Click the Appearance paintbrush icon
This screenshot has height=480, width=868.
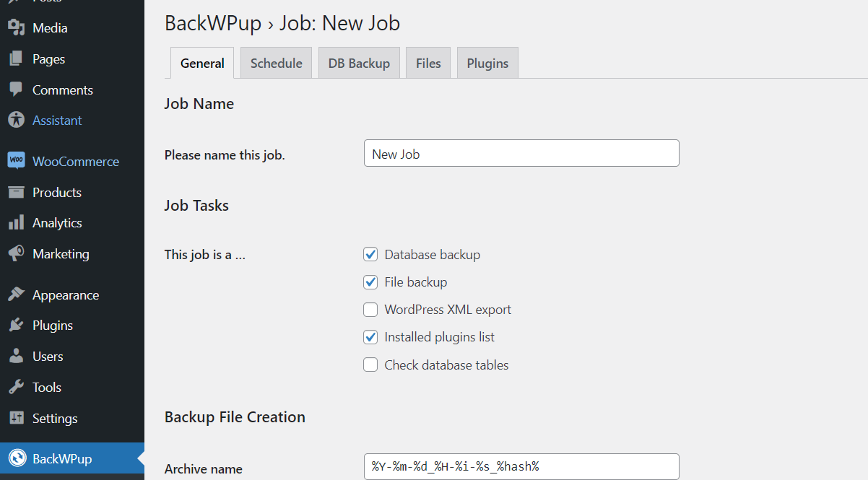pos(16,294)
